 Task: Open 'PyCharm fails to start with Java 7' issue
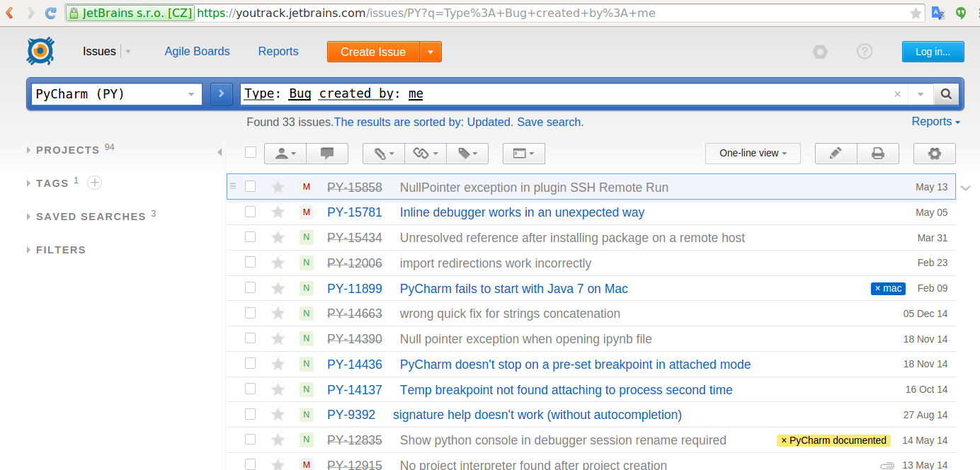tap(514, 289)
